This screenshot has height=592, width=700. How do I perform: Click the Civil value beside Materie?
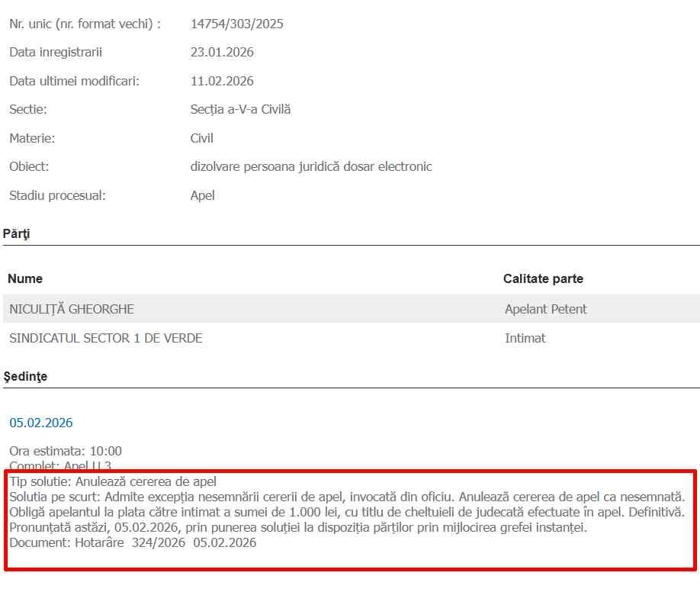point(201,138)
